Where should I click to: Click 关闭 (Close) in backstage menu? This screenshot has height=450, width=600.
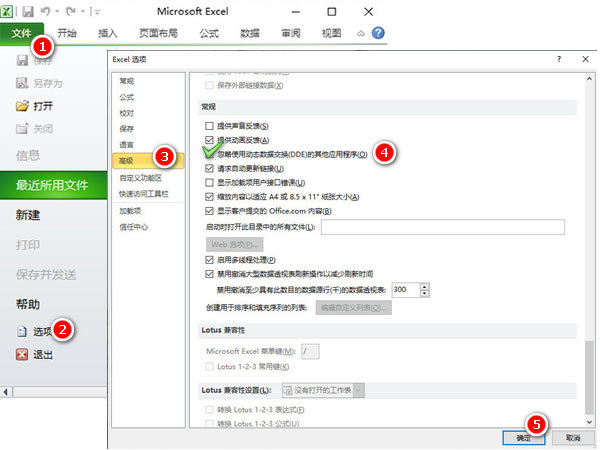click(x=34, y=129)
